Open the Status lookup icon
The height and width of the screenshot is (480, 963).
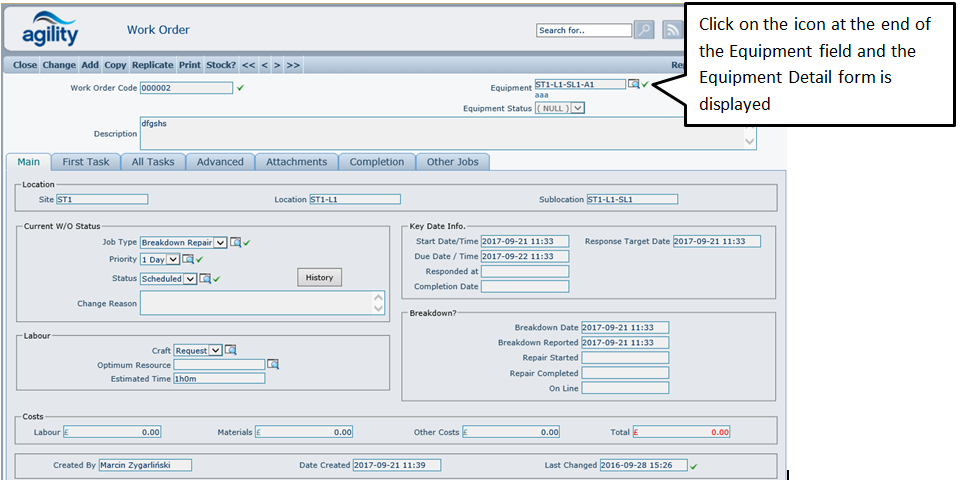[204, 279]
